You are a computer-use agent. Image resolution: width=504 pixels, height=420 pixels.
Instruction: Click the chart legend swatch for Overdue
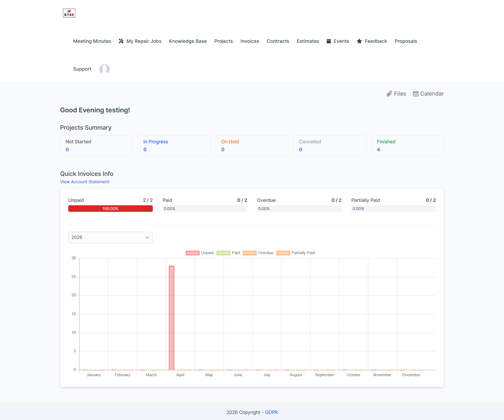pyautogui.click(x=250, y=253)
